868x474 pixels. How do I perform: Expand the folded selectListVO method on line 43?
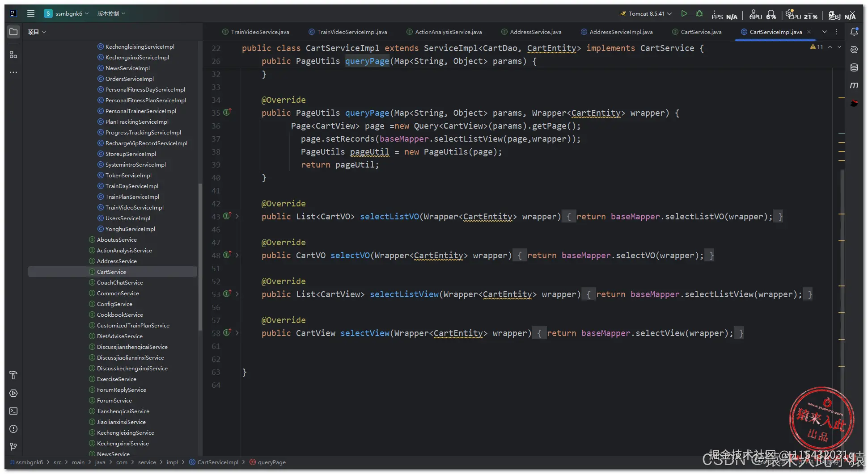tap(237, 216)
